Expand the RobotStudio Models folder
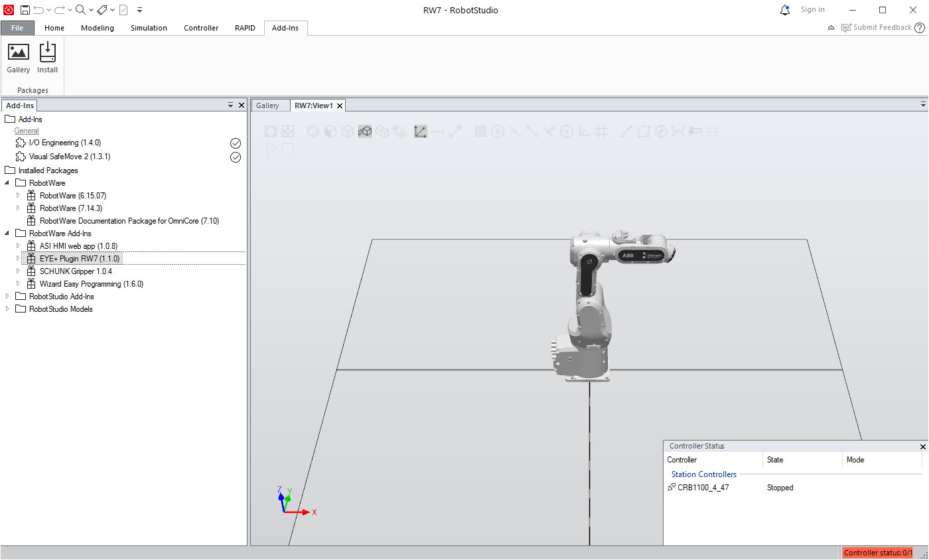 [7, 309]
